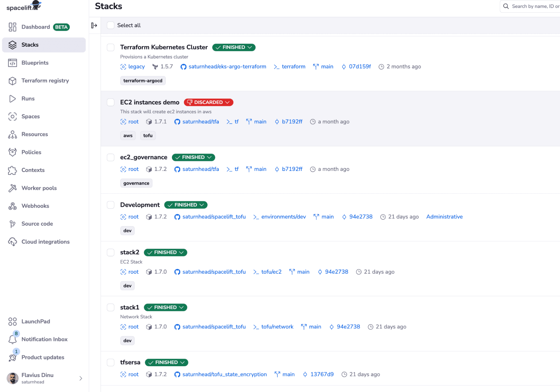
Task: Click the Stacks sidebar icon
Action: (x=13, y=44)
